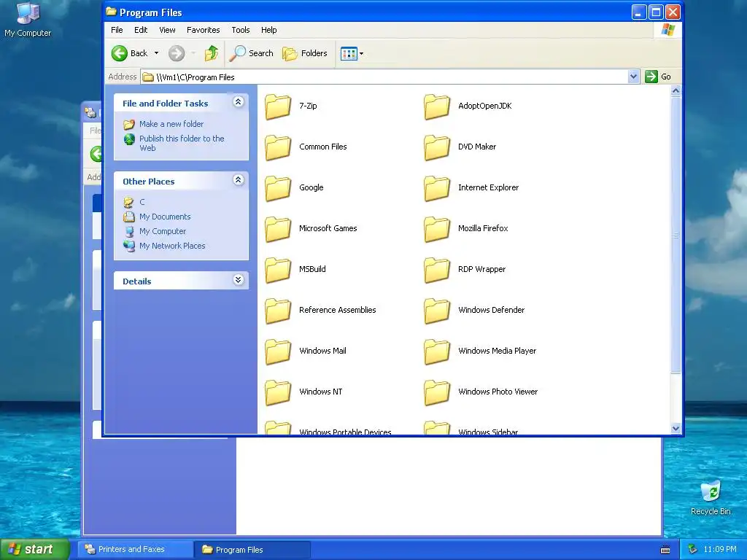The width and height of the screenshot is (747, 560).
Task: Click Make a new folder
Action: [163, 124]
